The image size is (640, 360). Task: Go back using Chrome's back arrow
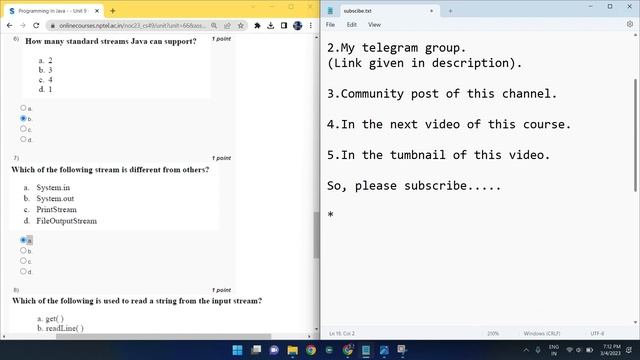click(9, 25)
